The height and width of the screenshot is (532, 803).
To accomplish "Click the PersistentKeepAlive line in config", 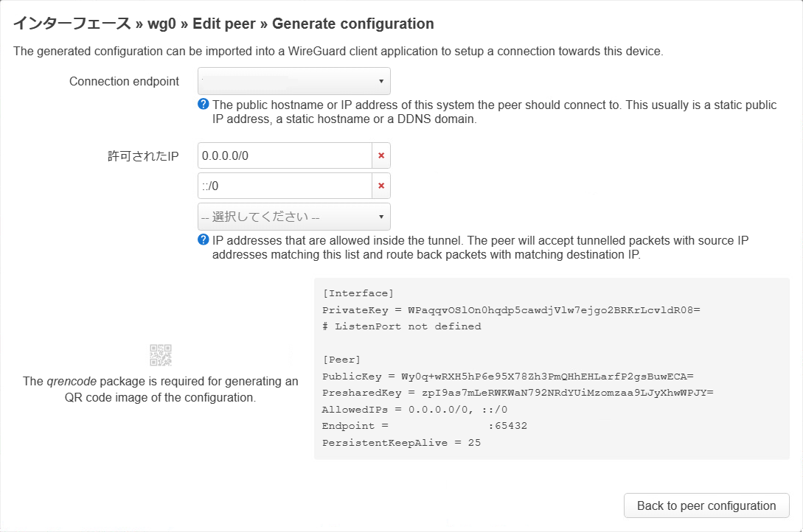I will [x=401, y=443].
